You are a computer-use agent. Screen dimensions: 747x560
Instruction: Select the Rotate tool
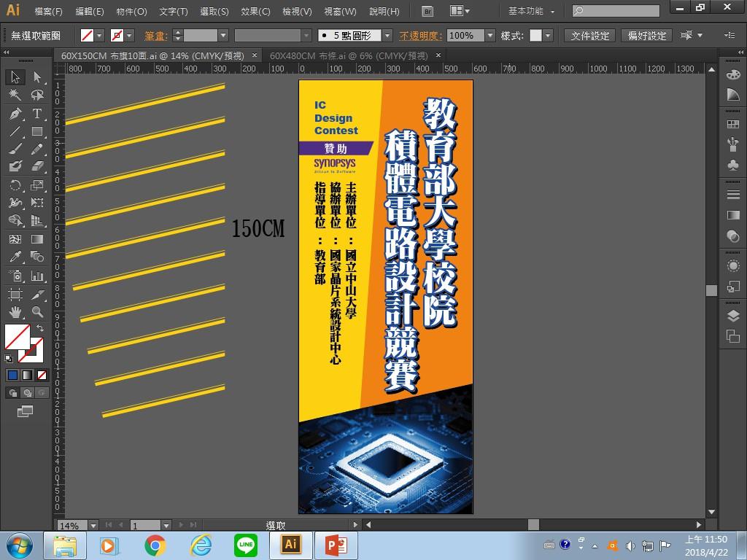coord(15,185)
